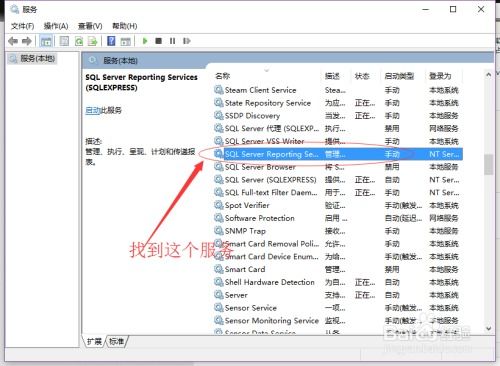The image size is (500, 366).
Task: Maximize the 服务 window
Action: click(453, 9)
